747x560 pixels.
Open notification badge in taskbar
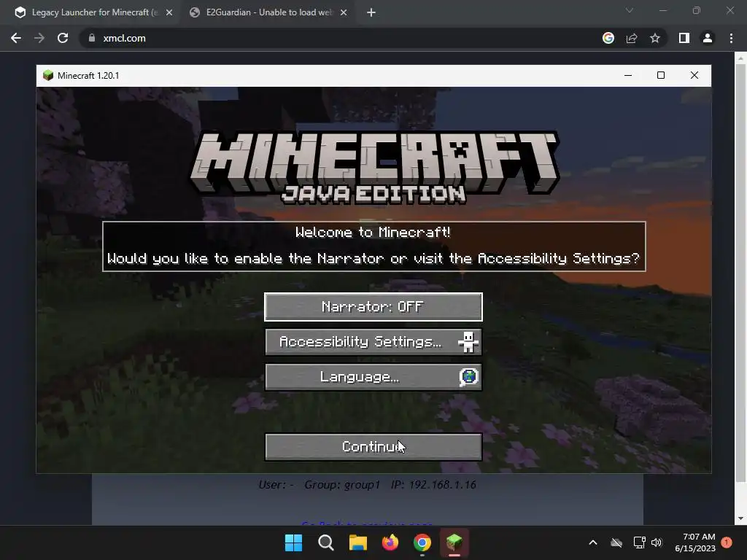click(x=727, y=542)
